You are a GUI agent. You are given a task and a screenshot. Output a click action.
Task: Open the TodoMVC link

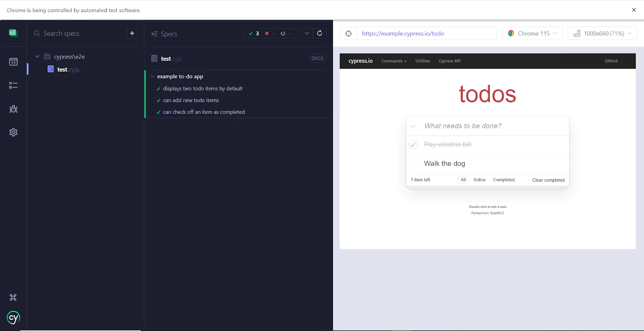coord(497,213)
